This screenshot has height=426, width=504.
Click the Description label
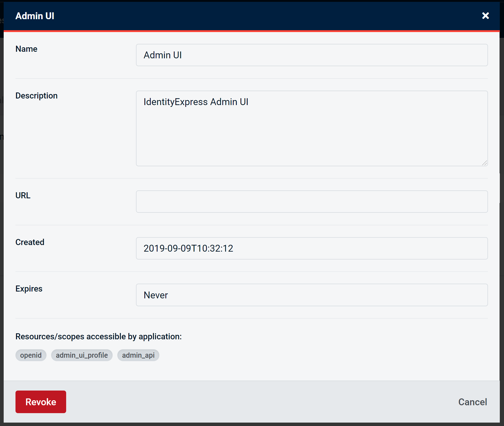(x=36, y=95)
